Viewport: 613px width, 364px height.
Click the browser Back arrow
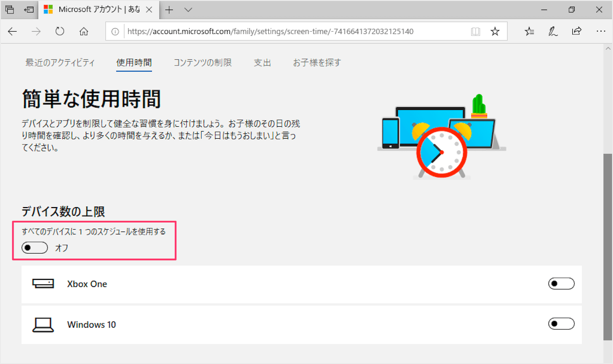point(12,32)
